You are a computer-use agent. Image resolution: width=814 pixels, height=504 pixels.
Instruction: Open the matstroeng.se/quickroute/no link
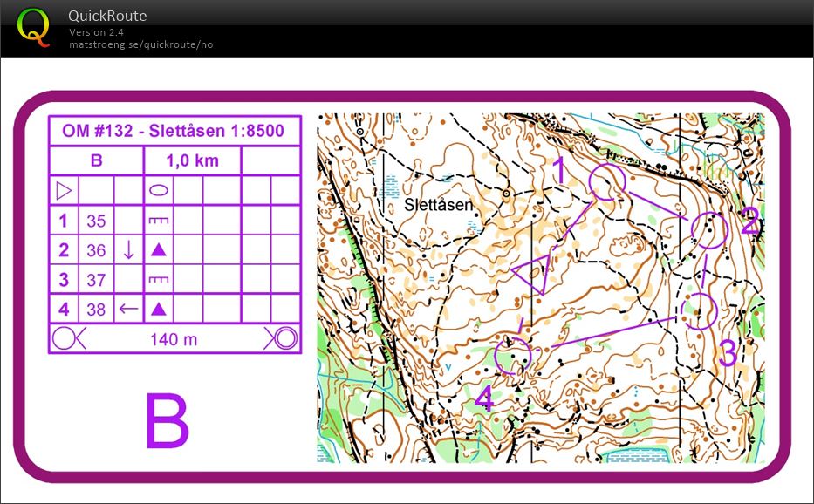coord(141,44)
